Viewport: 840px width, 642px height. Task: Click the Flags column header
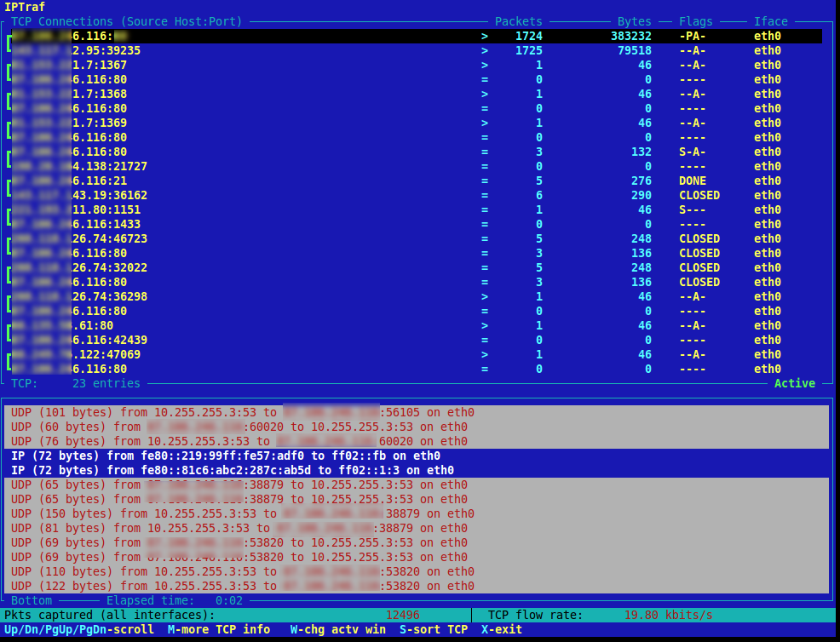(x=695, y=21)
